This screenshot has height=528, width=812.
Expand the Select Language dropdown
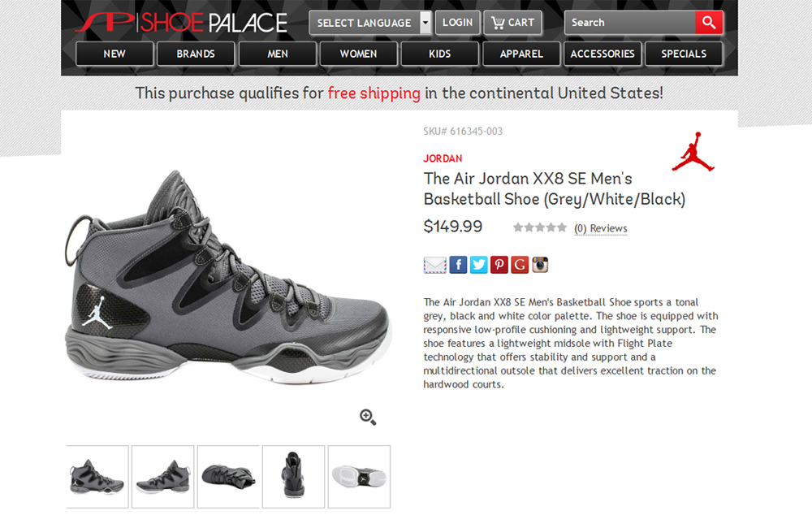point(370,23)
